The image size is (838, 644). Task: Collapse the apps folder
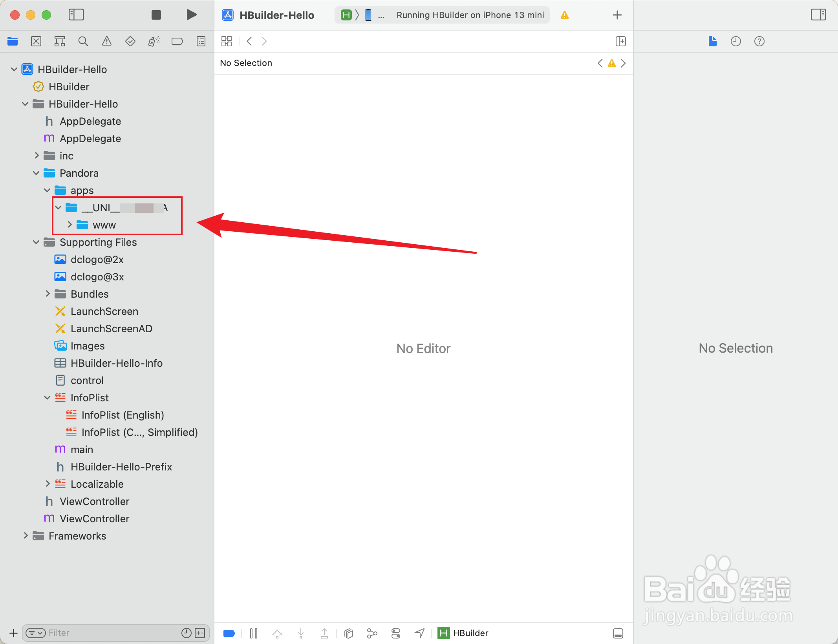(x=47, y=190)
